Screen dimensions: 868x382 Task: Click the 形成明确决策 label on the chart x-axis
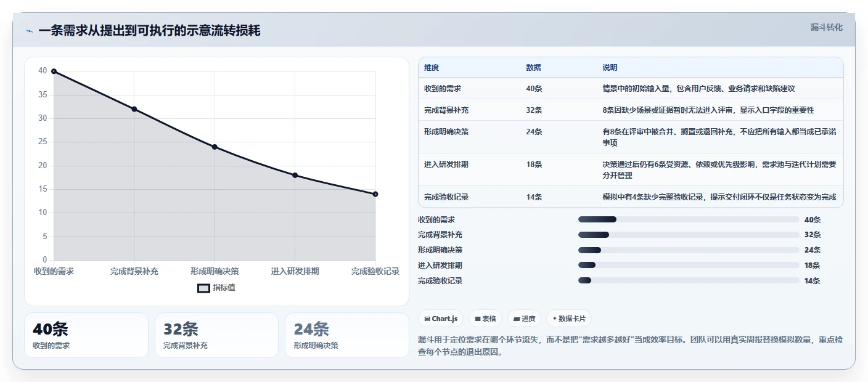pyautogui.click(x=215, y=271)
